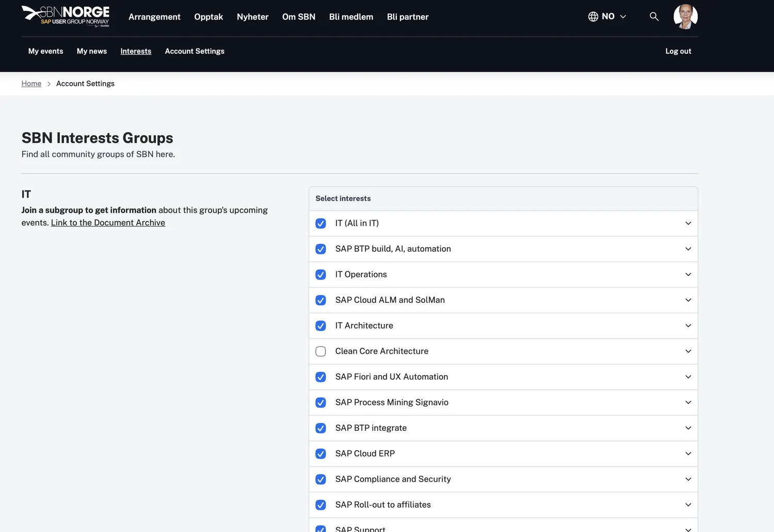The height and width of the screenshot is (532, 774).
Task: Go to Account Settings tab
Action: (x=195, y=51)
